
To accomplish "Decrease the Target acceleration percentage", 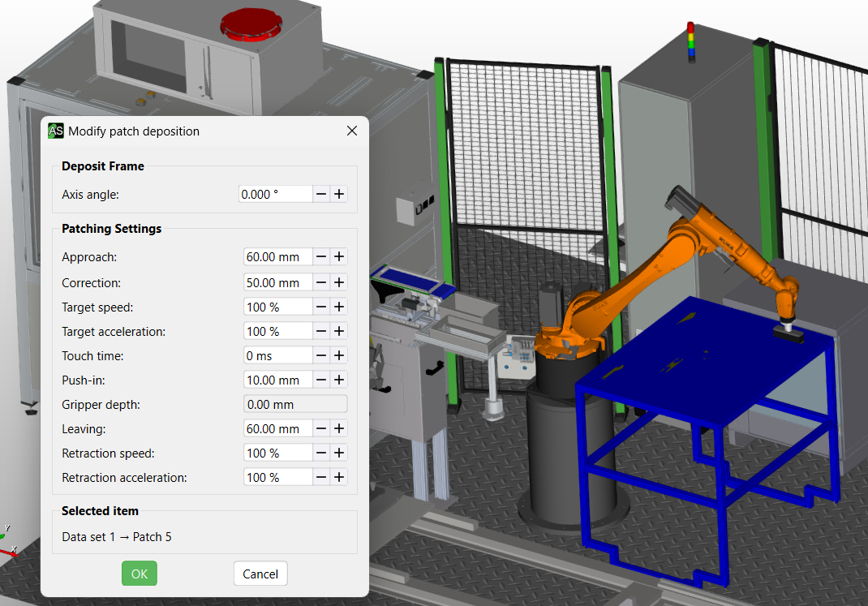I will 321,331.
